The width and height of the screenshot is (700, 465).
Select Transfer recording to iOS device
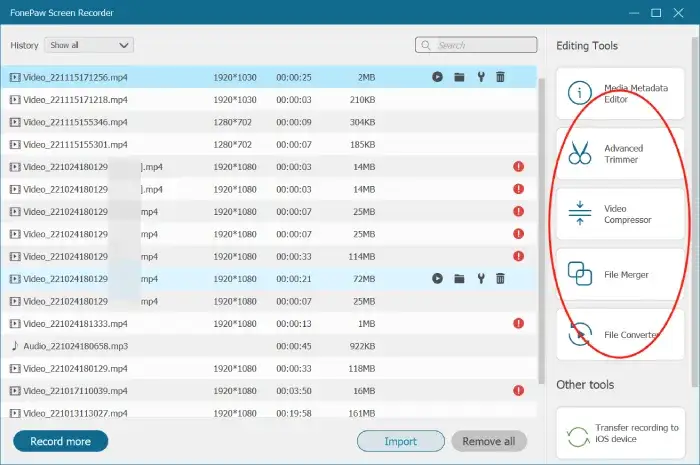click(620, 432)
